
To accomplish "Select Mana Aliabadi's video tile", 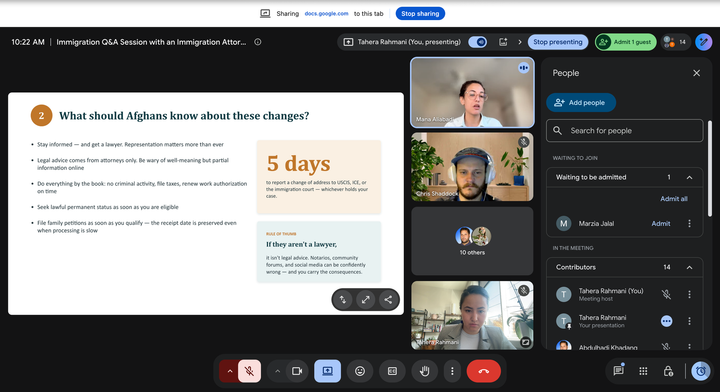I will [x=472, y=92].
